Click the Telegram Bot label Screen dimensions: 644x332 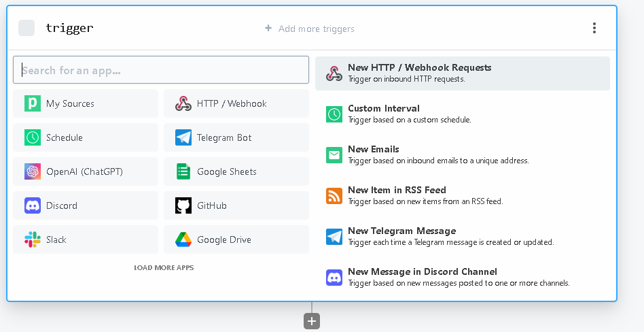pos(224,138)
